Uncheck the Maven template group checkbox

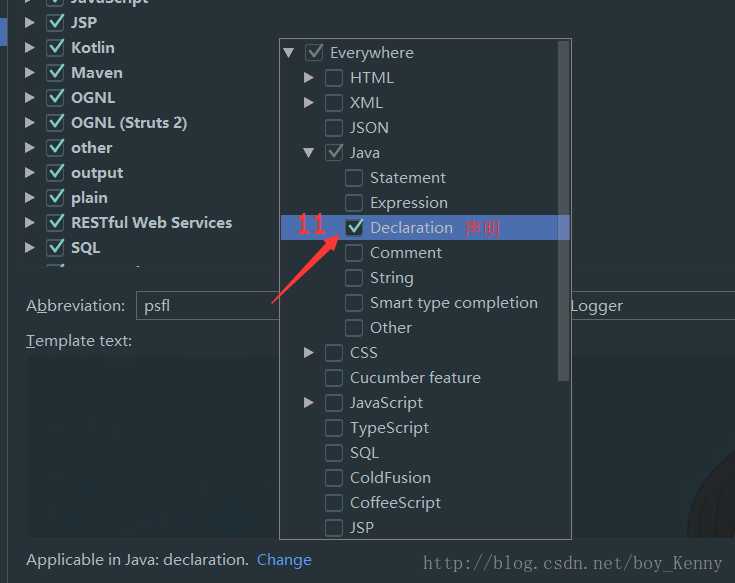55,73
